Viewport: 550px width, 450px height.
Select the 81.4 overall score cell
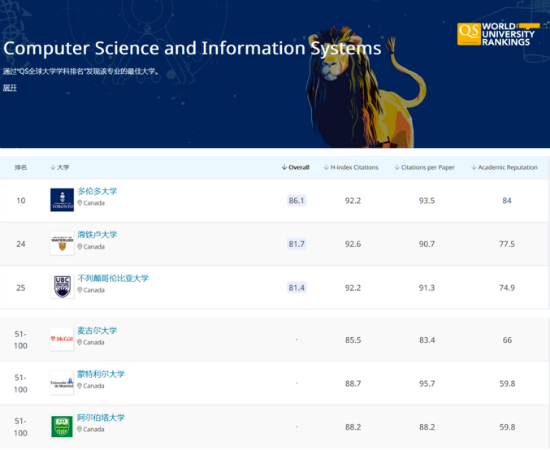pos(296,288)
